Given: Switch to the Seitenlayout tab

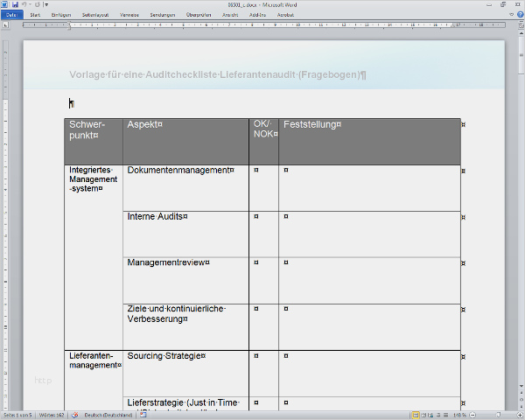Looking at the screenshot, I should [x=96, y=15].
